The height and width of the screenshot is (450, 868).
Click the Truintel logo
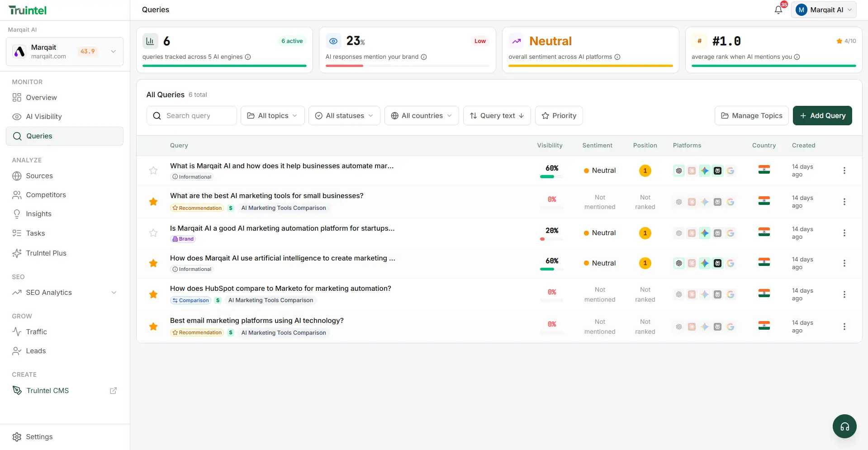coord(28,10)
